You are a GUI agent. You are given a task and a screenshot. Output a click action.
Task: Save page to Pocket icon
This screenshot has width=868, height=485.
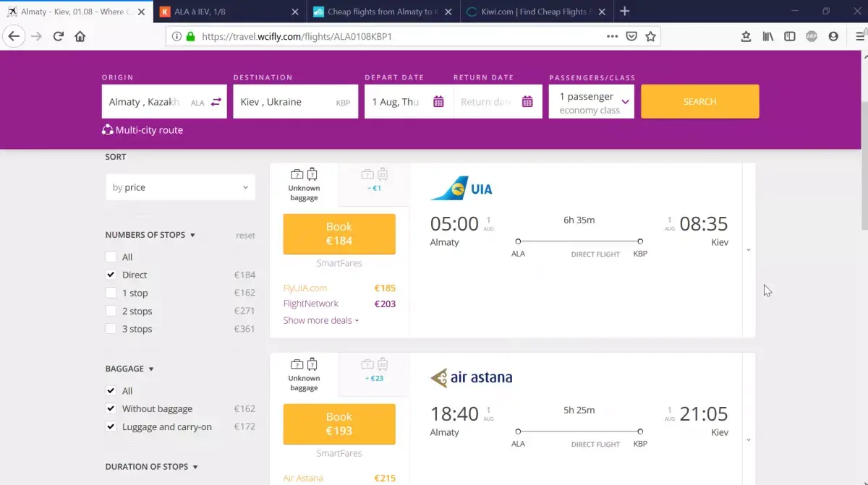(631, 36)
